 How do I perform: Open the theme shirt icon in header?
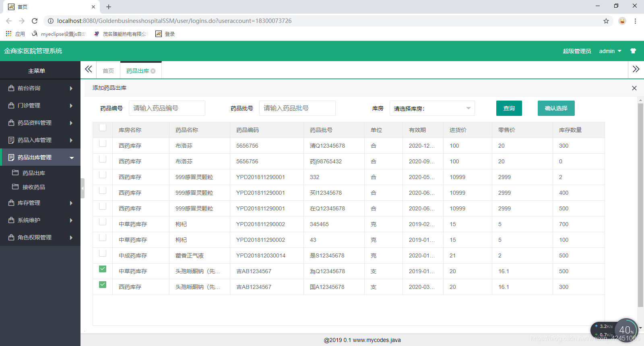(633, 51)
